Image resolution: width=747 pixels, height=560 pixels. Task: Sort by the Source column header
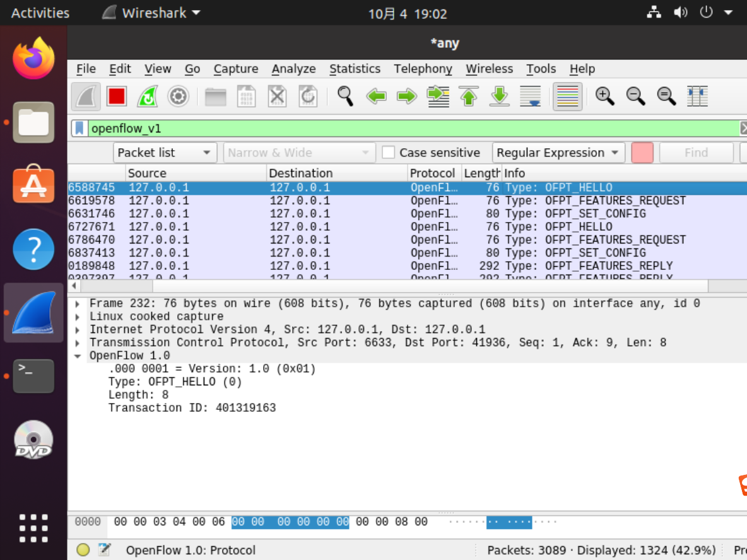point(196,173)
